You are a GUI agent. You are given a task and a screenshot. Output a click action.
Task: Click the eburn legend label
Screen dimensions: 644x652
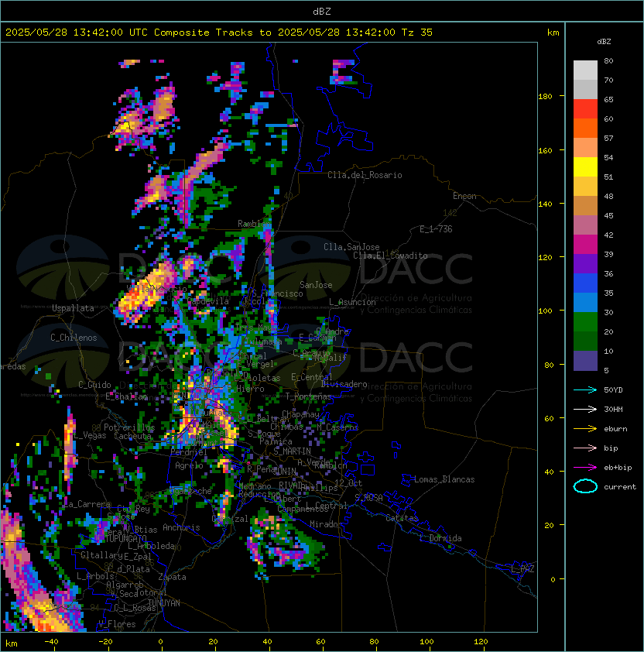point(615,429)
